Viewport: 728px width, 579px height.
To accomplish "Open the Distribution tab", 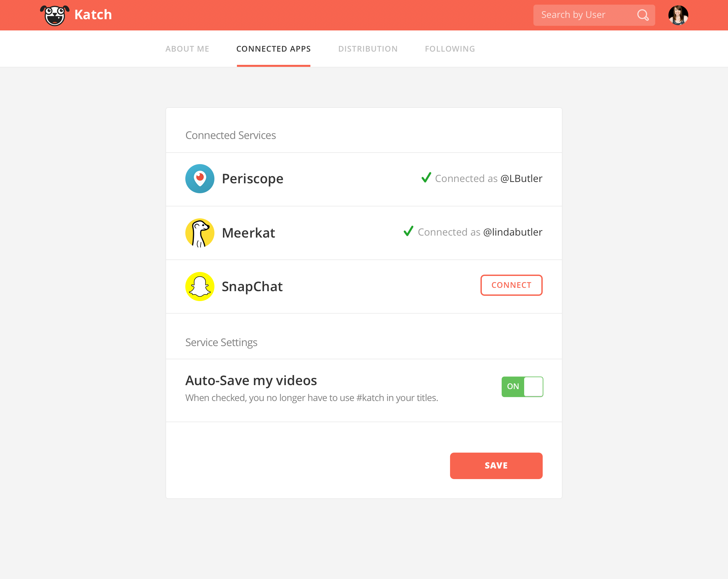I will click(x=368, y=49).
